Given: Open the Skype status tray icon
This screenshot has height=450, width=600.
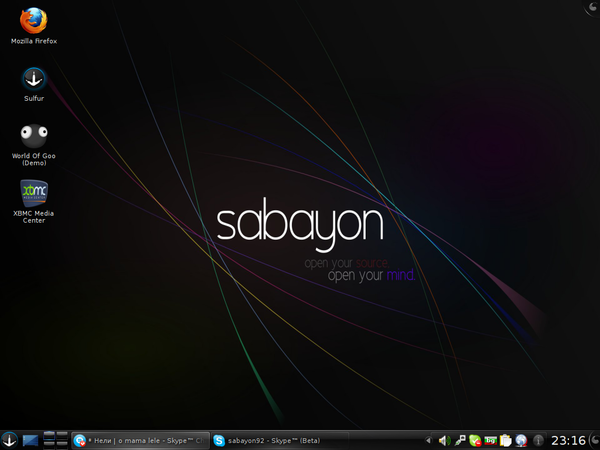Looking at the screenshot, I should [x=475, y=441].
